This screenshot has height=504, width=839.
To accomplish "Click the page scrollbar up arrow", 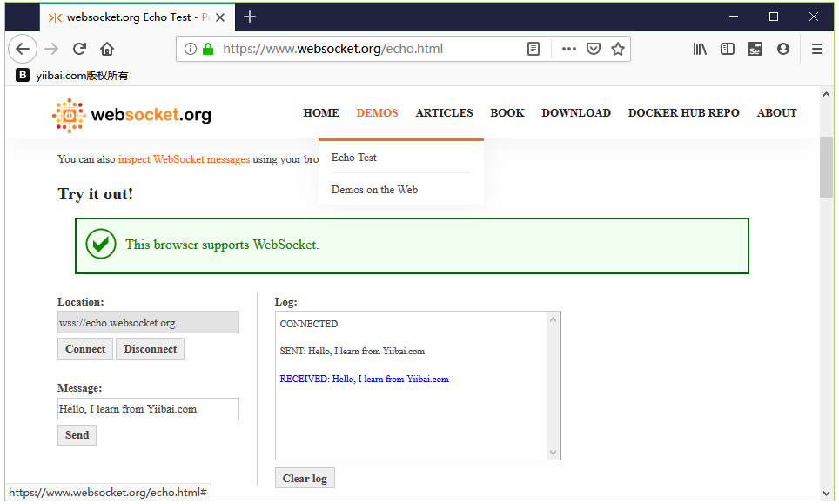I will coord(826,94).
